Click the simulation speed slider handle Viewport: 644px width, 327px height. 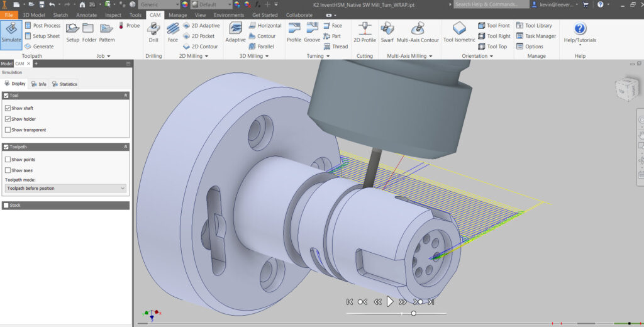[413, 313]
